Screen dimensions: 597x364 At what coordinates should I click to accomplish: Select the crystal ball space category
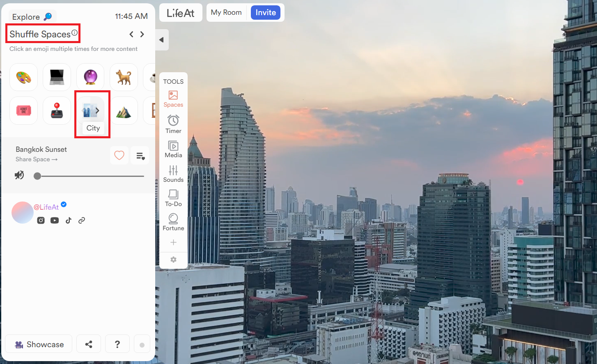[90, 77]
